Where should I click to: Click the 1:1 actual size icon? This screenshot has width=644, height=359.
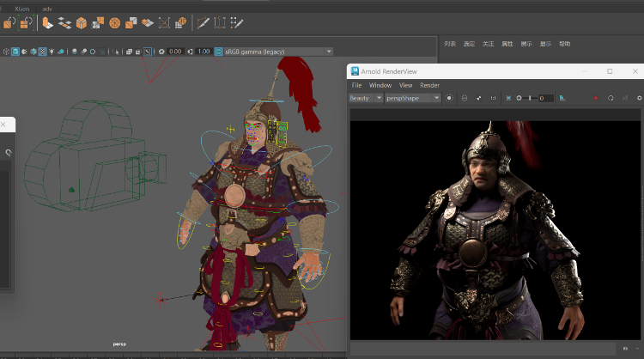point(493,98)
